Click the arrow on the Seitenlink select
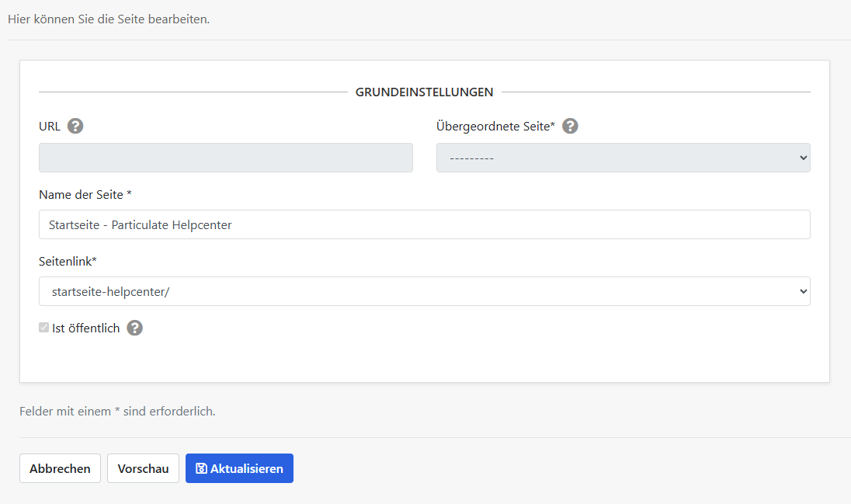851x504 pixels. [x=802, y=291]
